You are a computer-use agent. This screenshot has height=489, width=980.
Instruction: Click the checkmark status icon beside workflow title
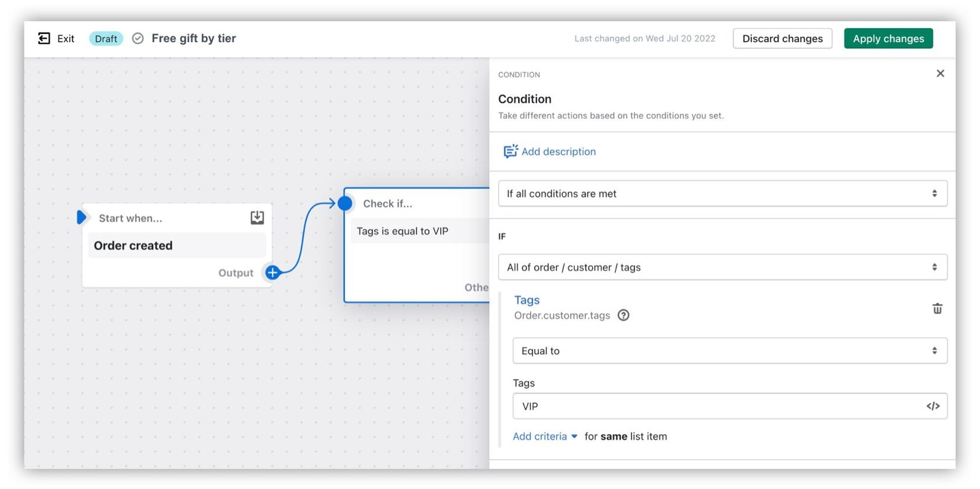[x=138, y=38]
